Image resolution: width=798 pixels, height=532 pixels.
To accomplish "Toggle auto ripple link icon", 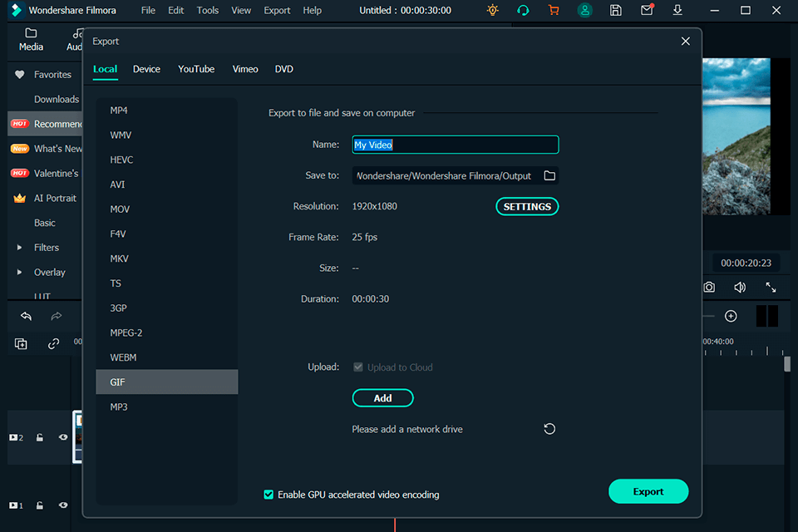I will [x=53, y=344].
